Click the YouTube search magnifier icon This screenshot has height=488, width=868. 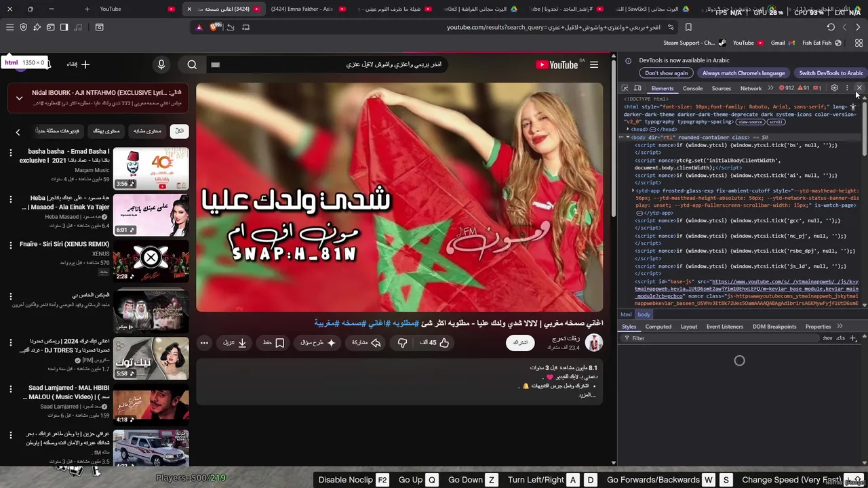point(192,64)
